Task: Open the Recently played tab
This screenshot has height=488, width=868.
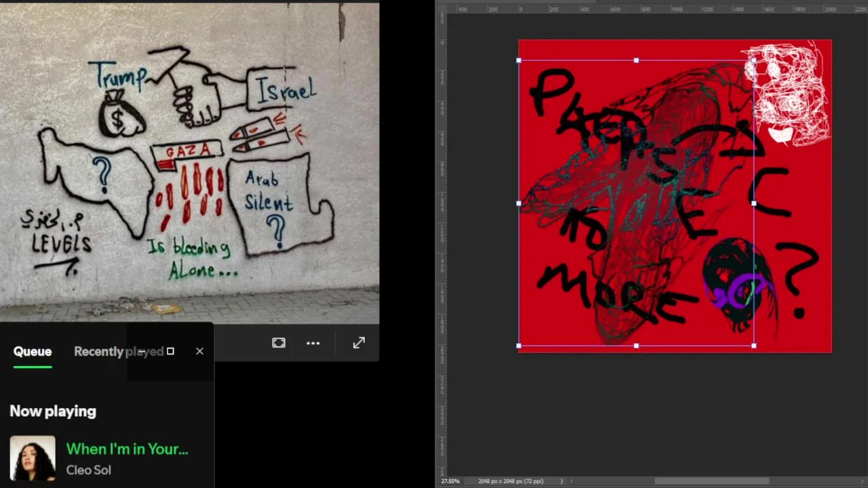Action: (x=119, y=351)
